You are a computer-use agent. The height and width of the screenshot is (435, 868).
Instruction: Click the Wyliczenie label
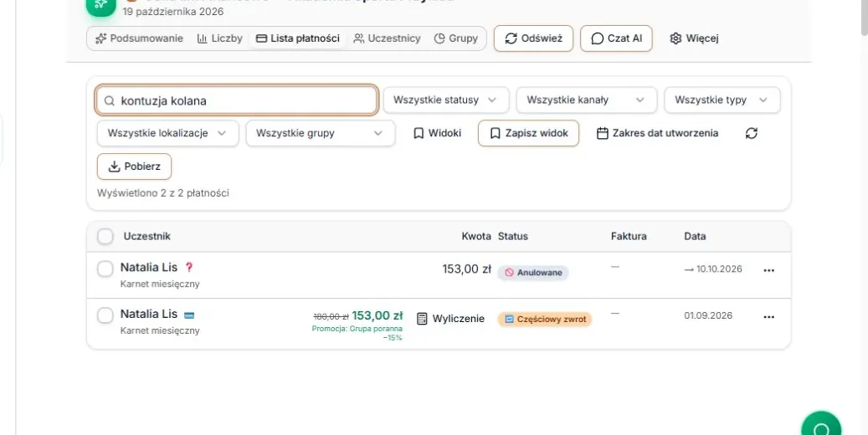459,319
